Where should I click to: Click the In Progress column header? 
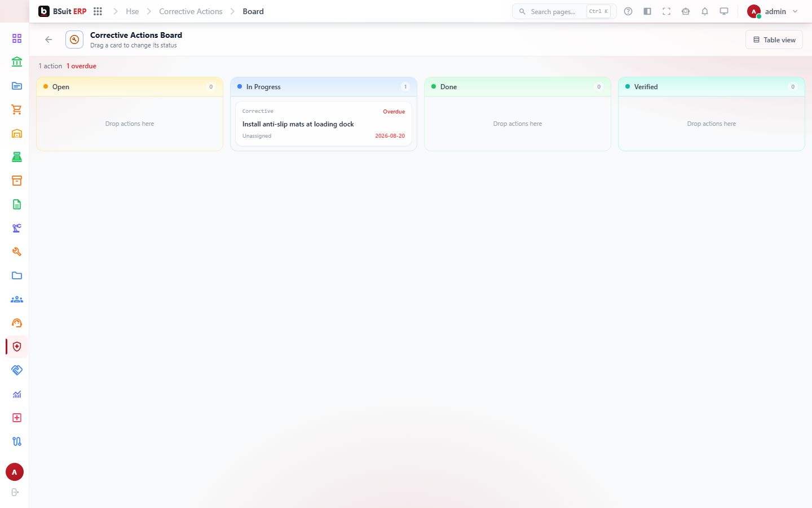[x=324, y=87]
